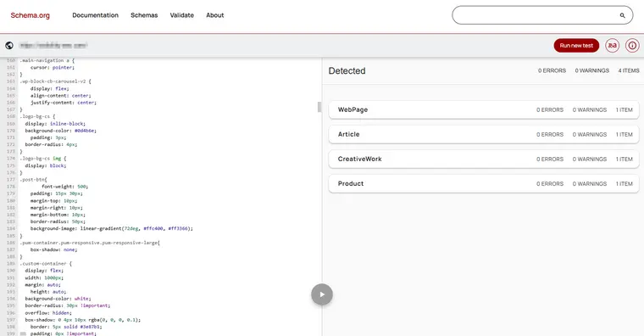Open the Validate menu
644x336 pixels.
point(182,15)
